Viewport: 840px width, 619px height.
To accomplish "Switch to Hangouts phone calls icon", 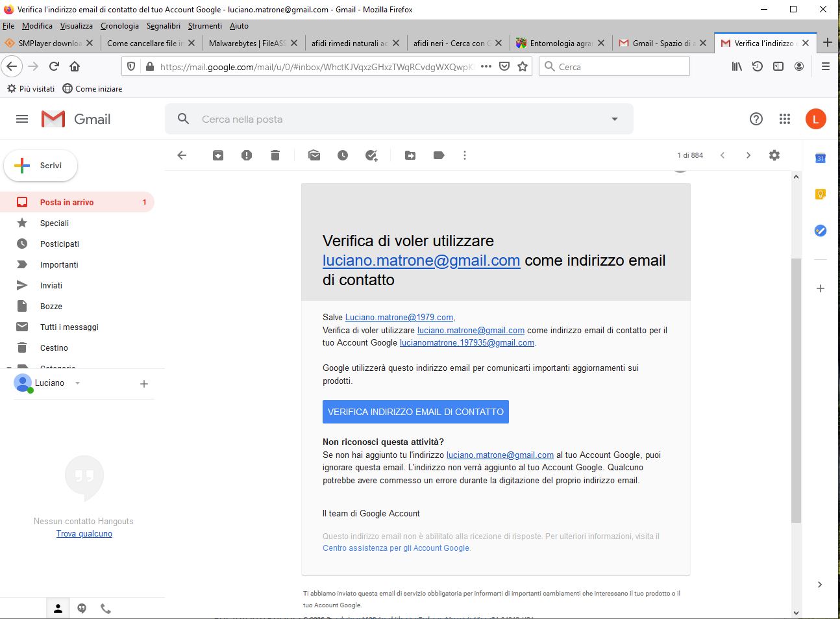I will [x=106, y=609].
